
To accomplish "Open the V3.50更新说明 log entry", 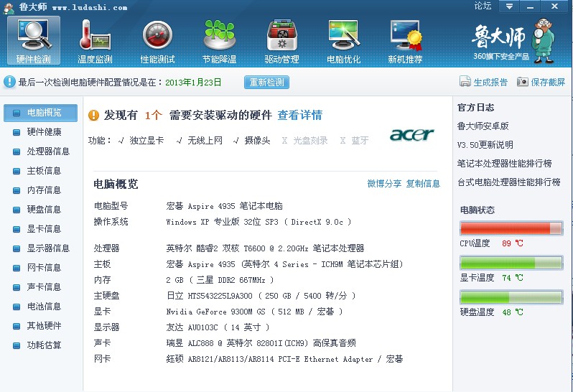I will [x=485, y=145].
